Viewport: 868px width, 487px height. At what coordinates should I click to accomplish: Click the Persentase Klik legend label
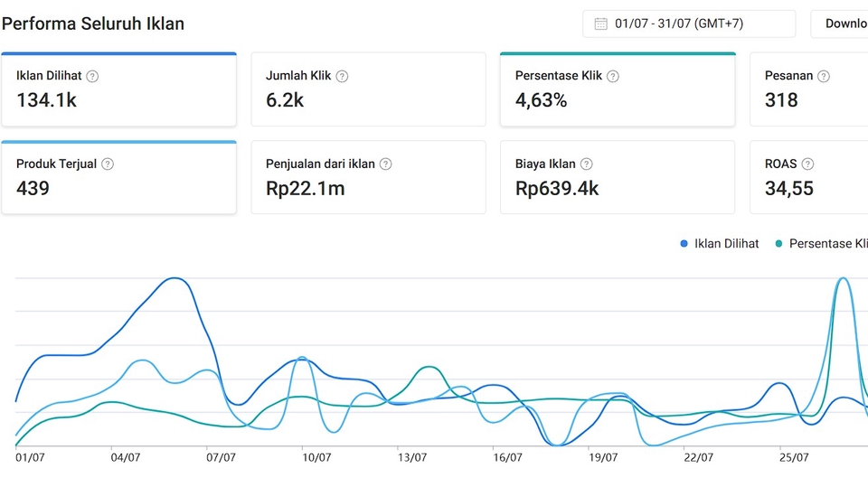tap(828, 244)
